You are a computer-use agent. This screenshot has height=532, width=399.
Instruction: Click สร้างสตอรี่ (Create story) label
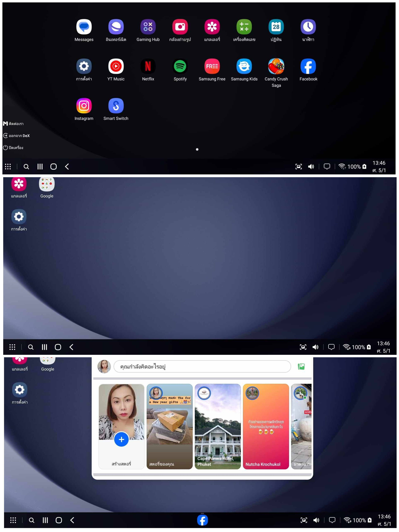point(121,464)
